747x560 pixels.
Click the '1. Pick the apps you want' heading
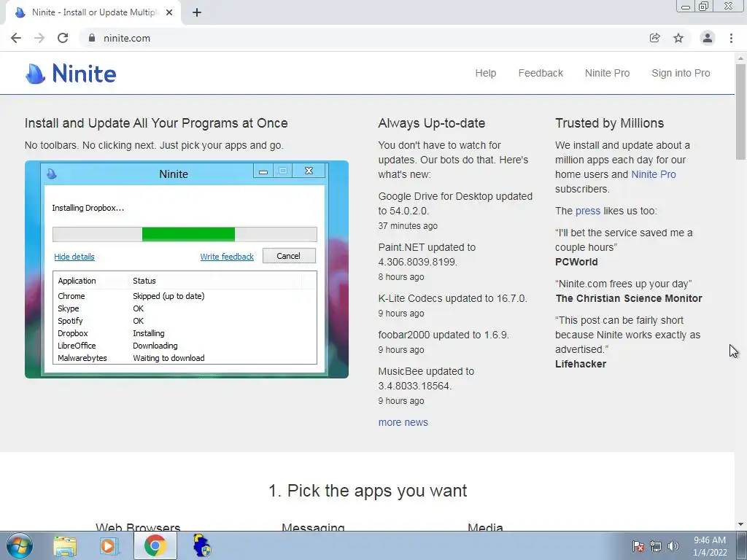(x=368, y=491)
